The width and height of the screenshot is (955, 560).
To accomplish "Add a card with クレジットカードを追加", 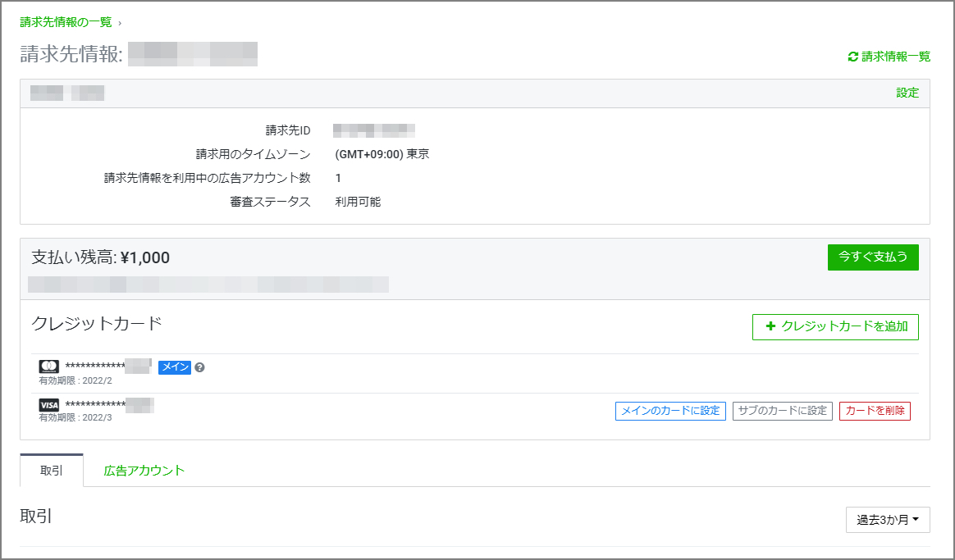I will click(x=835, y=326).
